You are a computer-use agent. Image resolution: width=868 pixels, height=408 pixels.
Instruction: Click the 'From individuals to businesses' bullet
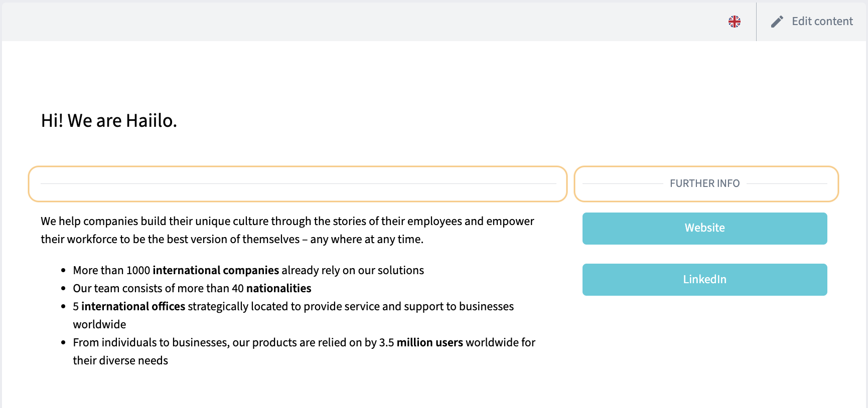coord(304,351)
